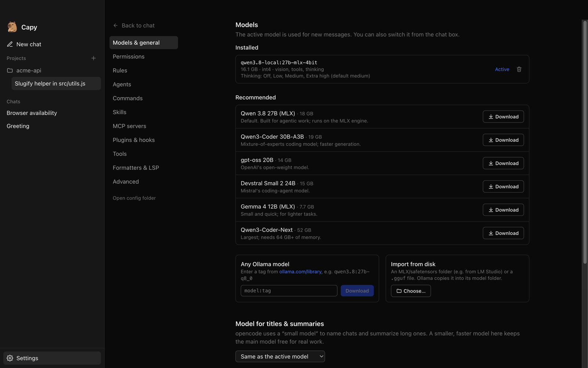The width and height of the screenshot is (588, 368).
Task: Open the title model dropdown 'Same as the active model'
Action: point(280,356)
